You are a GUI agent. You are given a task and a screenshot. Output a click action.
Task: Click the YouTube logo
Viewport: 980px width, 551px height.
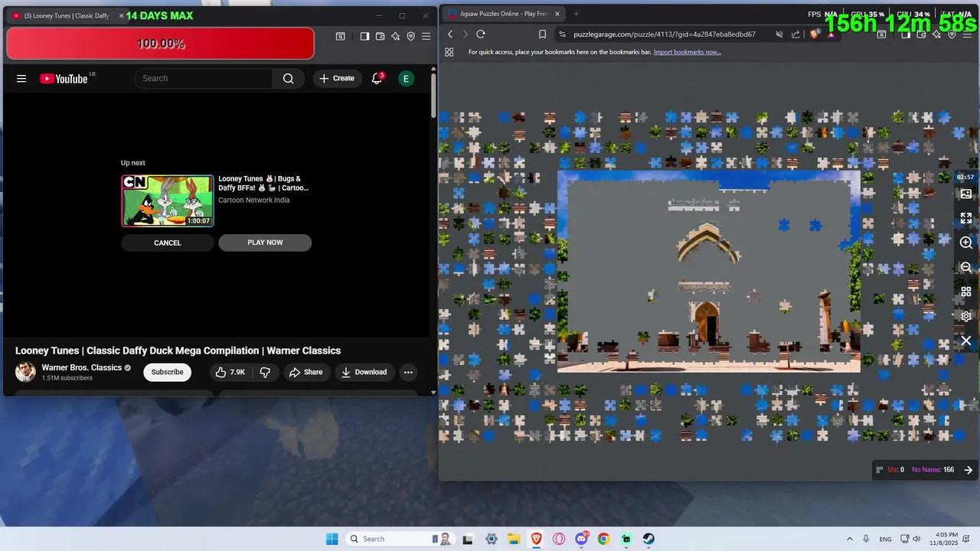(64, 78)
